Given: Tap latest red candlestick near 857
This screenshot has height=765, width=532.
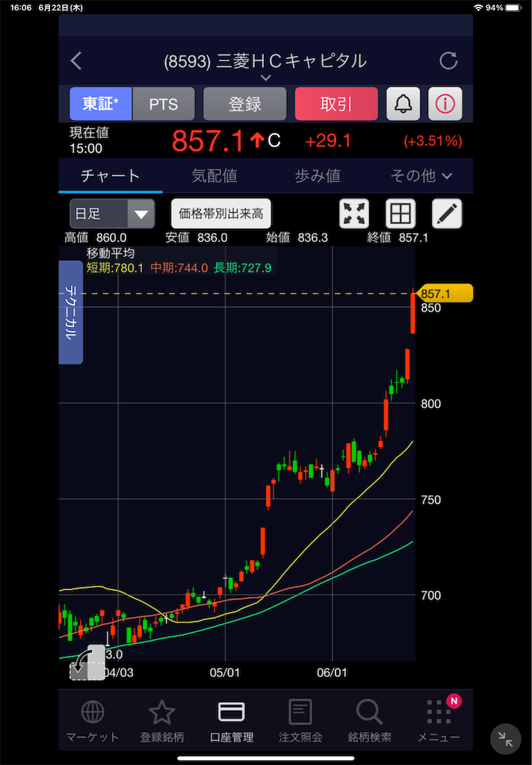Looking at the screenshot, I should click(413, 312).
